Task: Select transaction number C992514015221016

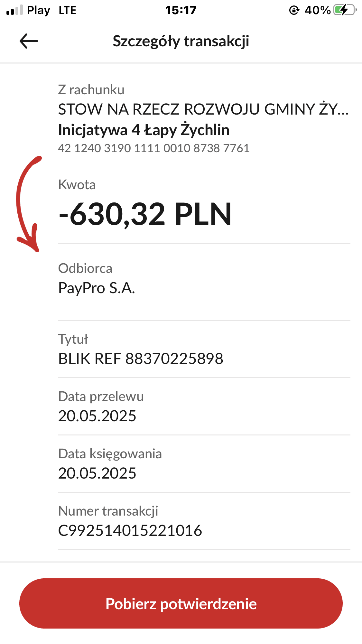Action: tap(130, 531)
